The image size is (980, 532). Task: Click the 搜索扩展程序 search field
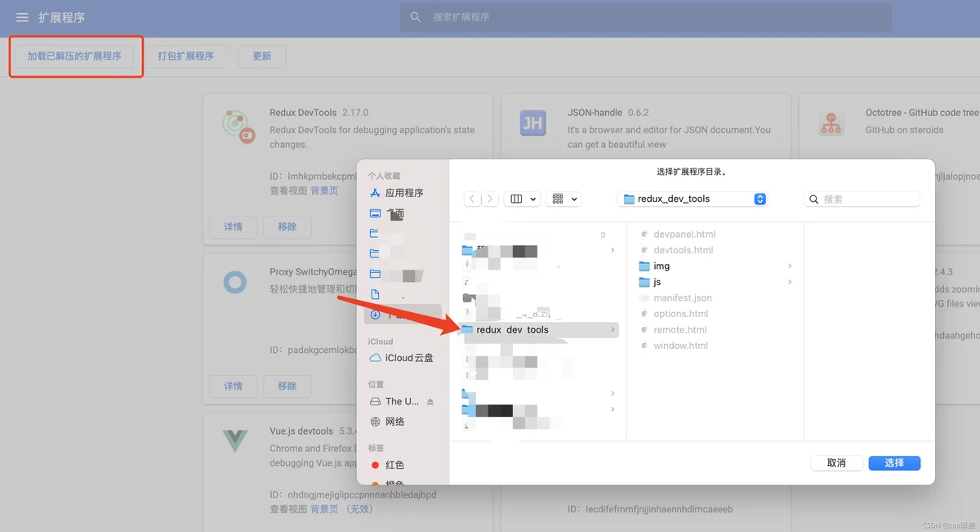[x=645, y=17]
